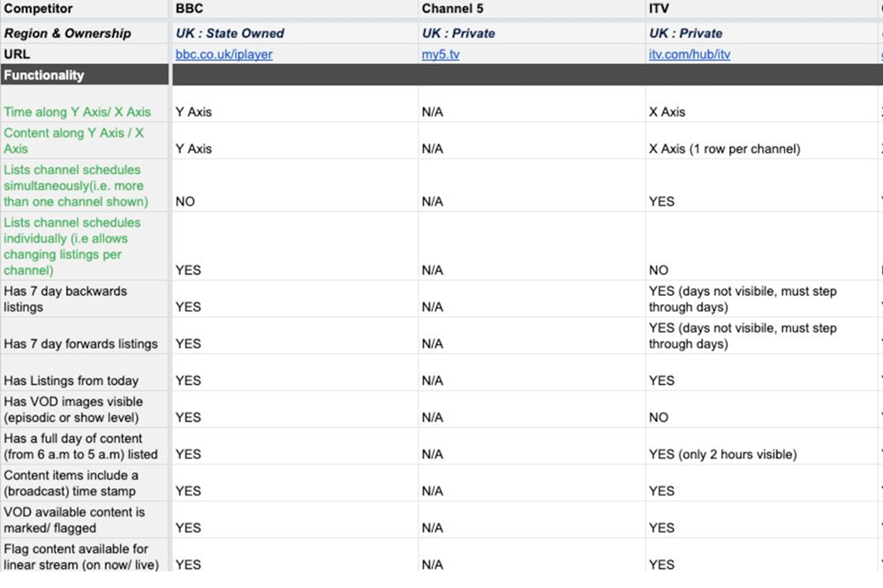The height and width of the screenshot is (588, 883).
Task: Click the X Axis (1 row per channel) cell
Action: tap(762, 140)
